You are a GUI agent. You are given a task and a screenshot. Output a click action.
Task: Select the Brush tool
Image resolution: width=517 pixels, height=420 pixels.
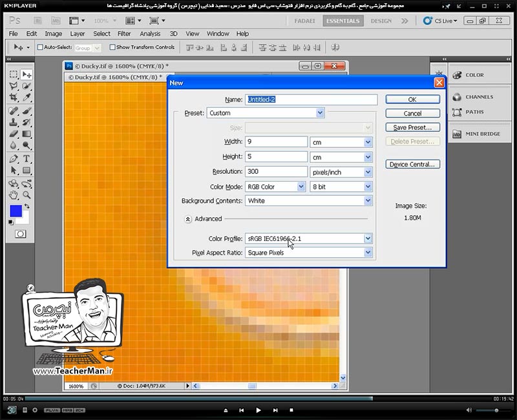coord(26,110)
